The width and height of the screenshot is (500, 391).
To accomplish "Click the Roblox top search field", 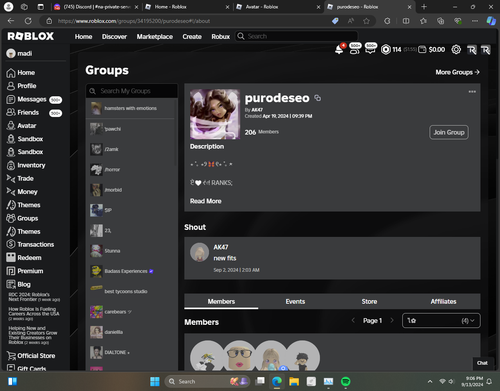I will point(297,36).
